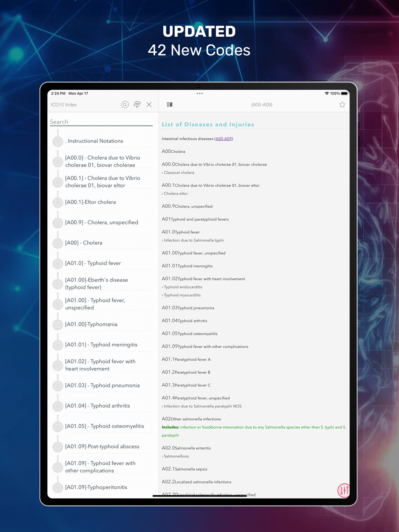
Task: Focus the Search field in index
Action: (x=101, y=122)
